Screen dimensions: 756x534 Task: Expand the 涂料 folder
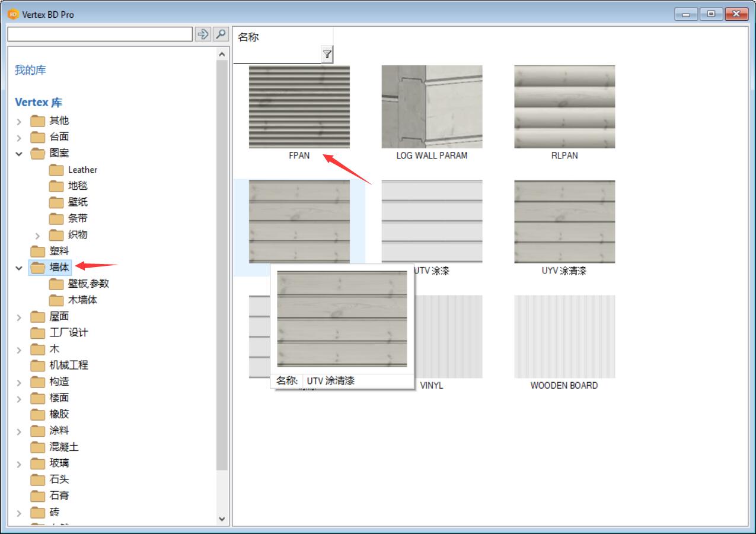19,431
